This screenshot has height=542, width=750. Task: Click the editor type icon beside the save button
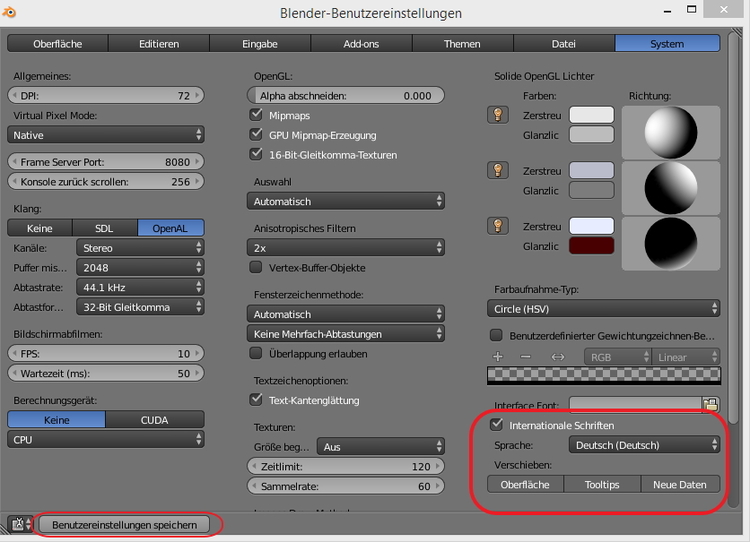(20, 524)
